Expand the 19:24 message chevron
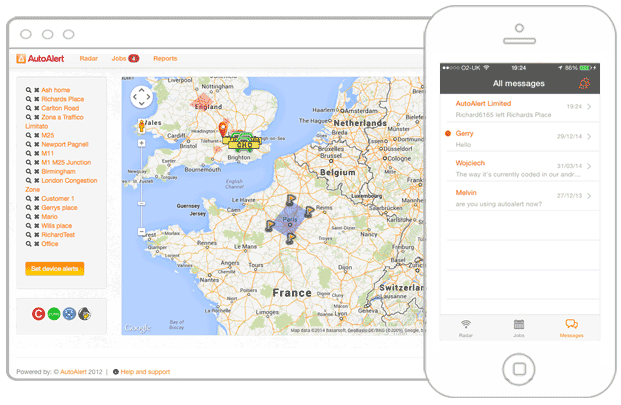 [x=589, y=106]
